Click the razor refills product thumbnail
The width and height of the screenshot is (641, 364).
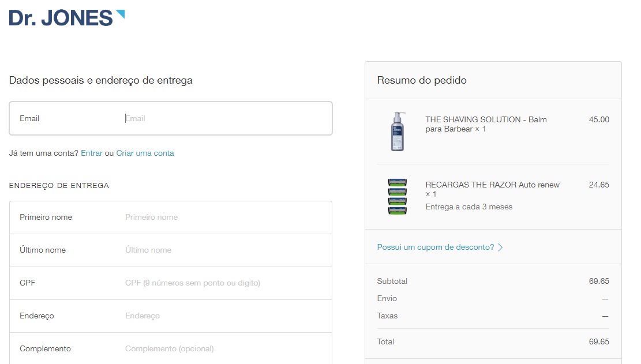pos(398,197)
